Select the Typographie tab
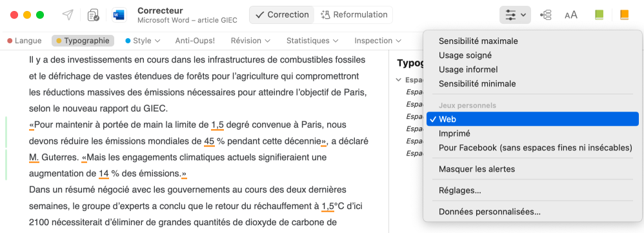The width and height of the screenshot is (644, 233). click(83, 41)
